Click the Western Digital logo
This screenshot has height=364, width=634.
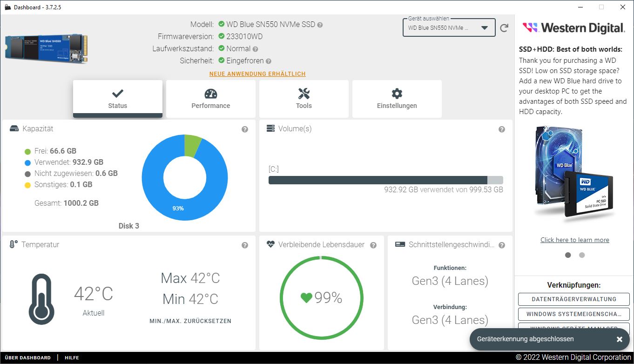[574, 28]
